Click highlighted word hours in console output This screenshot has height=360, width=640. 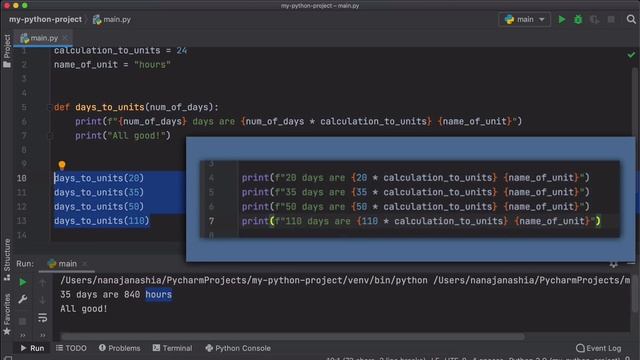click(159, 294)
